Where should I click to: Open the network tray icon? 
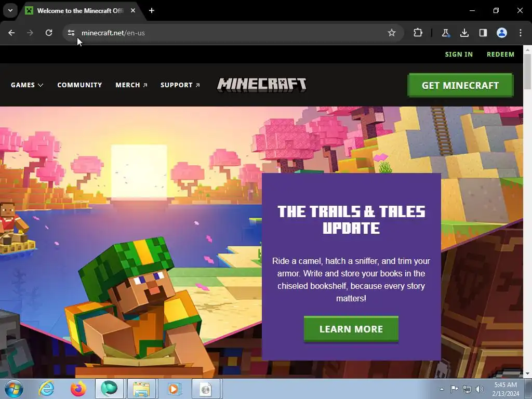coord(467,389)
